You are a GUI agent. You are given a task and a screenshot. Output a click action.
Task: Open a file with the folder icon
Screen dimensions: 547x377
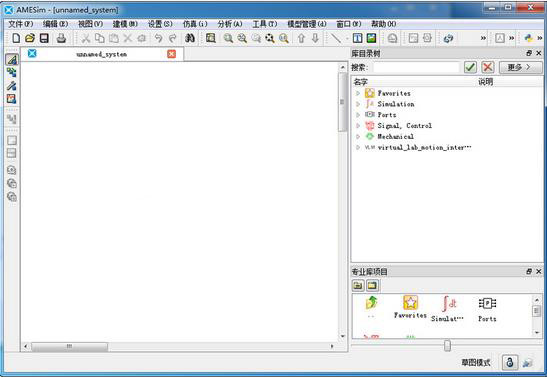[x=30, y=38]
